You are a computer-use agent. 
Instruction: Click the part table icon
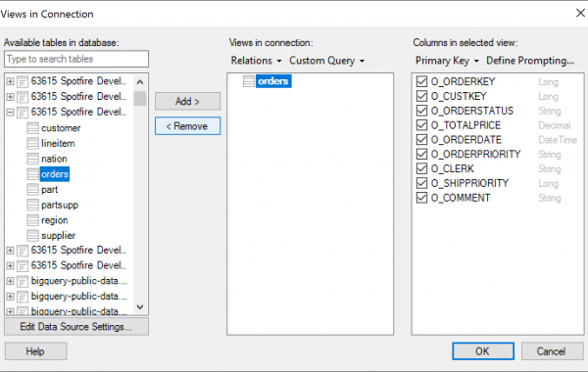pos(32,190)
